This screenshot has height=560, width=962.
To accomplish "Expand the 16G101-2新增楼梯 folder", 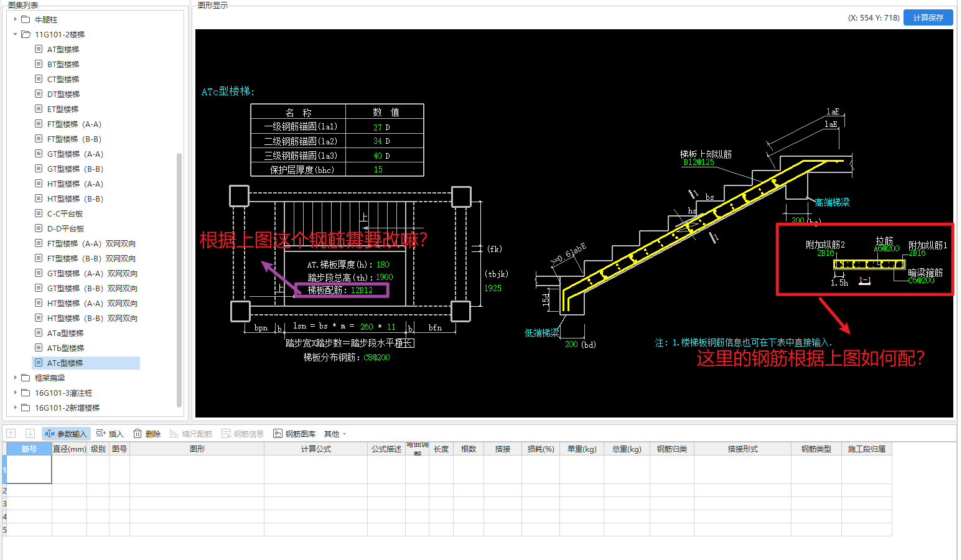I will pyautogui.click(x=16, y=408).
